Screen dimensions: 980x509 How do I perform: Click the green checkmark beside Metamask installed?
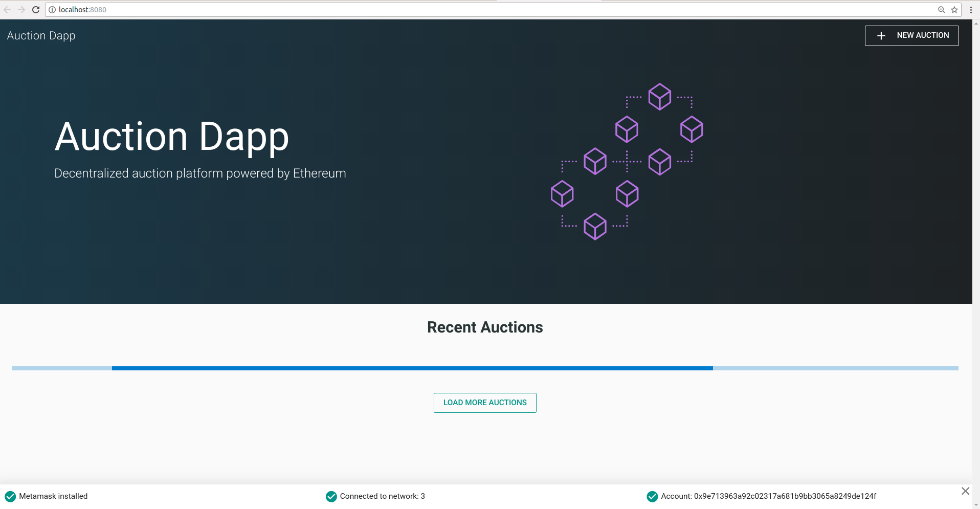[x=11, y=496]
